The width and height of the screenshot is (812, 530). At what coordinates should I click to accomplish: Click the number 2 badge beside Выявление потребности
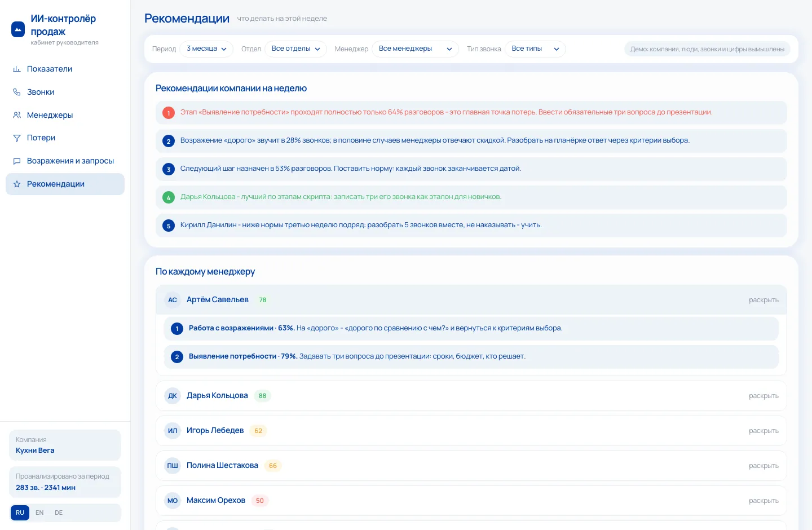(x=177, y=356)
